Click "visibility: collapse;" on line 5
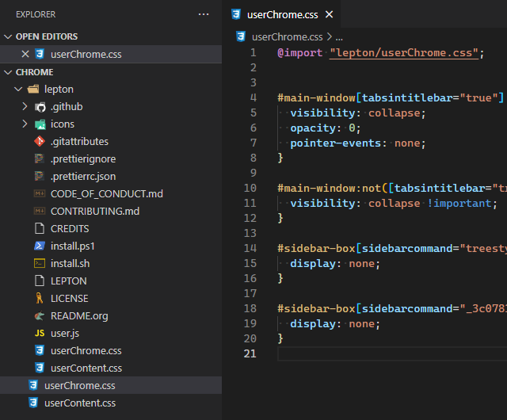Viewport: 507px width, 420px height. click(x=358, y=113)
